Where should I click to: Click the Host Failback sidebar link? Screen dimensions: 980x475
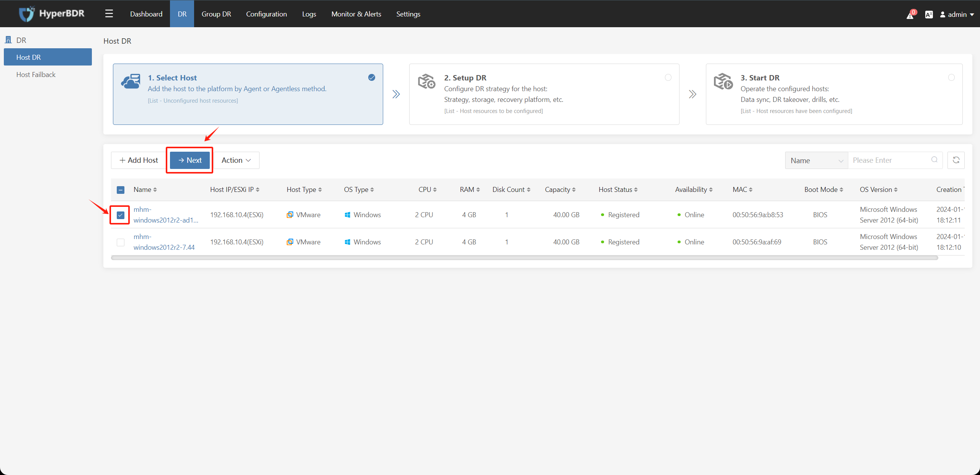36,74
